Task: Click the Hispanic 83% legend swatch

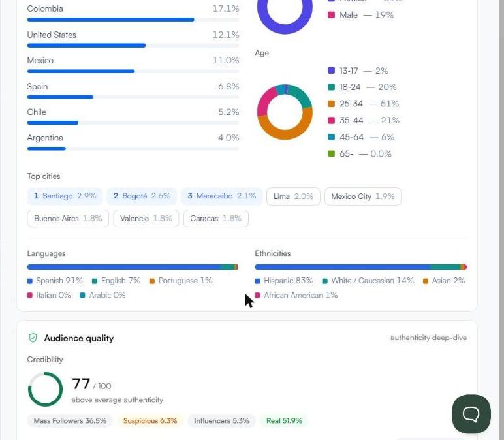Action: coord(257,281)
